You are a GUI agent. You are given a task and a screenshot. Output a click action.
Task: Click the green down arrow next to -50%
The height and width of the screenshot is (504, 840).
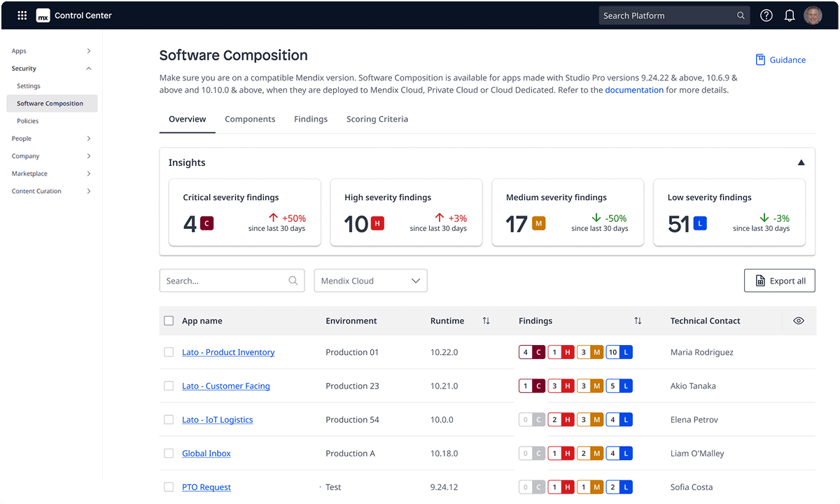click(596, 218)
